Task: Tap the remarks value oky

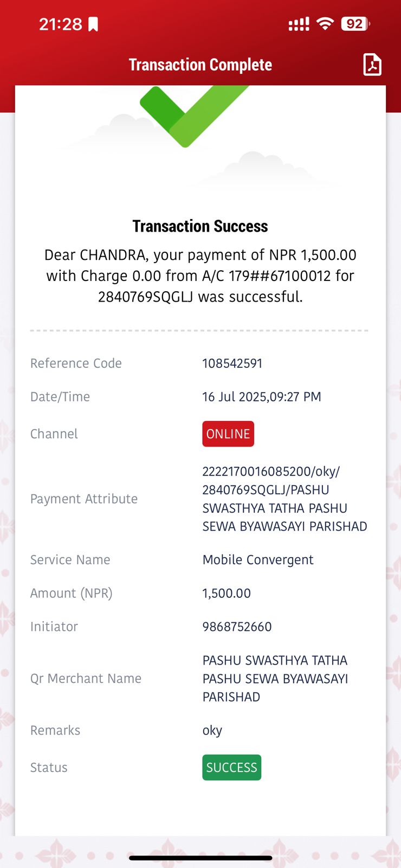Action: pos(212,731)
